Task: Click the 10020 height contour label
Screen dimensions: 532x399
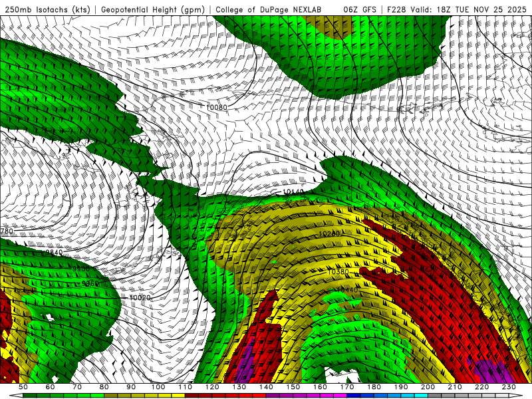Action: pyautogui.click(x=140, y=297)
